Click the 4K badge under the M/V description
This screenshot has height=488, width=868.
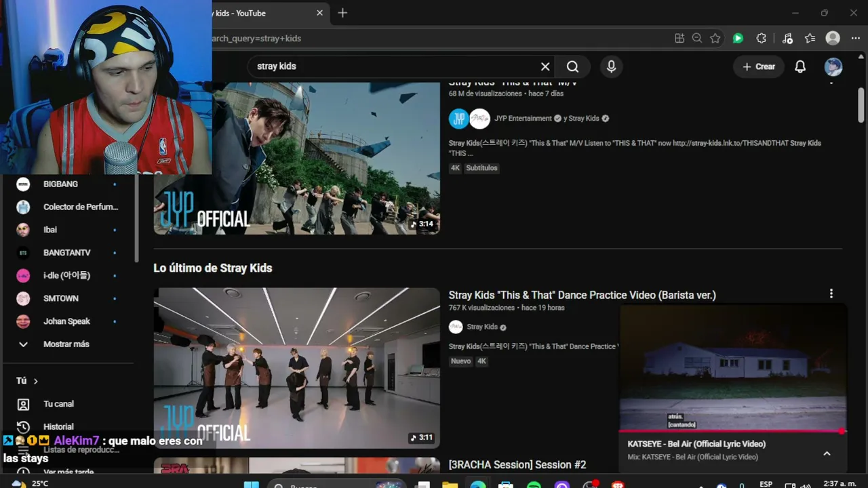tap(455, 168)
